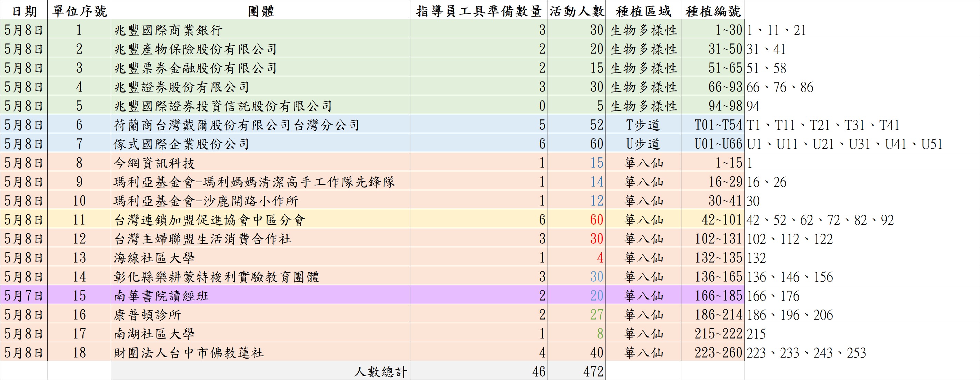Select unit number 18 cell
The width and height of the screenshot is (980, 380).
[79, 352]
